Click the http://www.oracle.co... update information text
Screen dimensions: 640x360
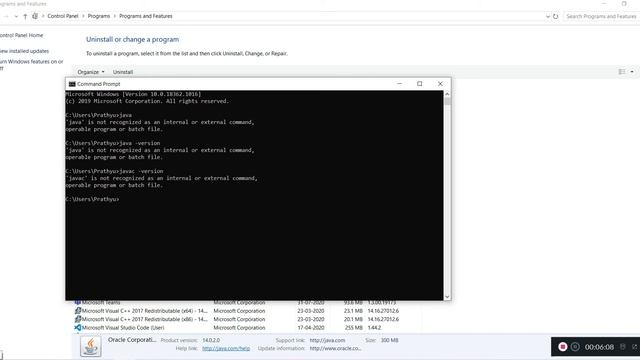point(336,349)
